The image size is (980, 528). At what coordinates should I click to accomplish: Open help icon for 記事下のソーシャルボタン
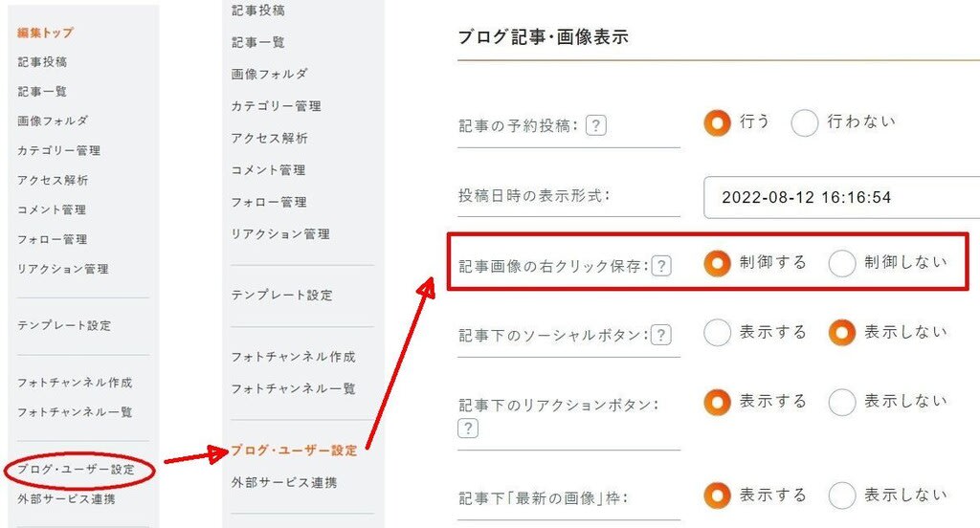coord(661,336)
